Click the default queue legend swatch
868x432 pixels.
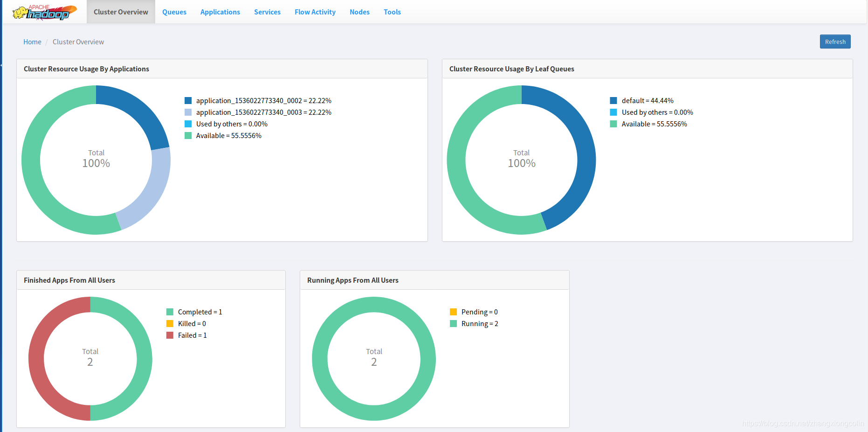coord(613,101)
